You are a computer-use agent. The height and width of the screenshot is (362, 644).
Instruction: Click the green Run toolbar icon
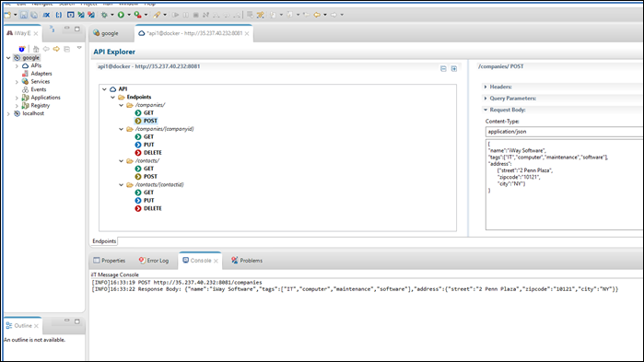pos(121,15)
